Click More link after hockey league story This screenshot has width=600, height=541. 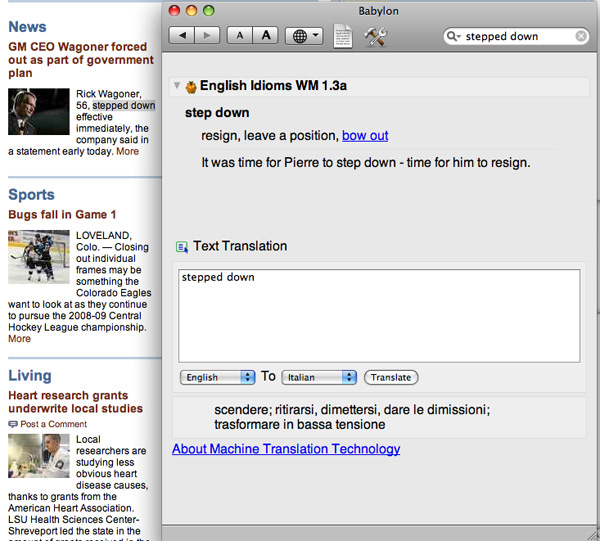point(20,339)
